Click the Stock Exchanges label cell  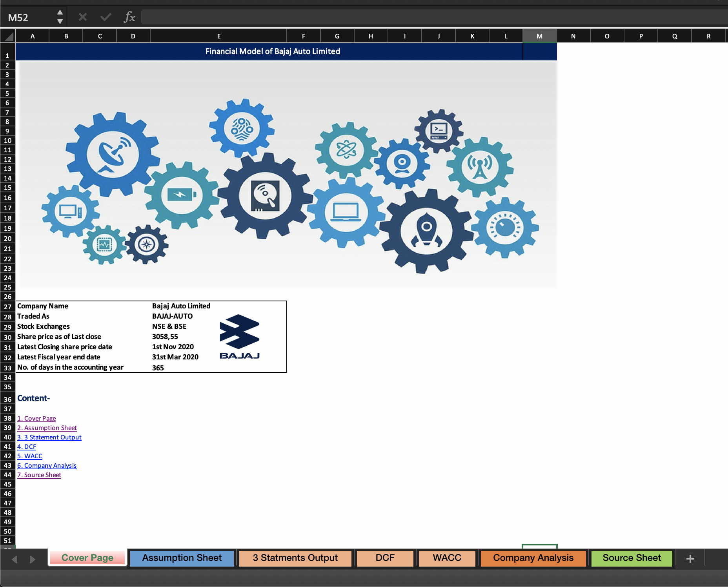[x=44, y=326]
